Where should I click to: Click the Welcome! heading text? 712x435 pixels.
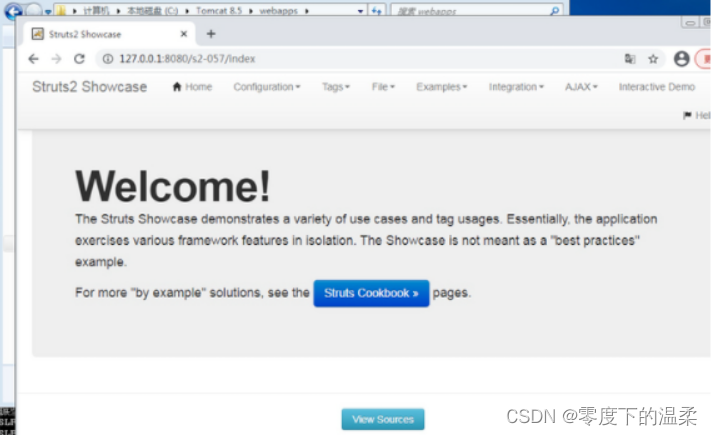[x=173, y=186]
